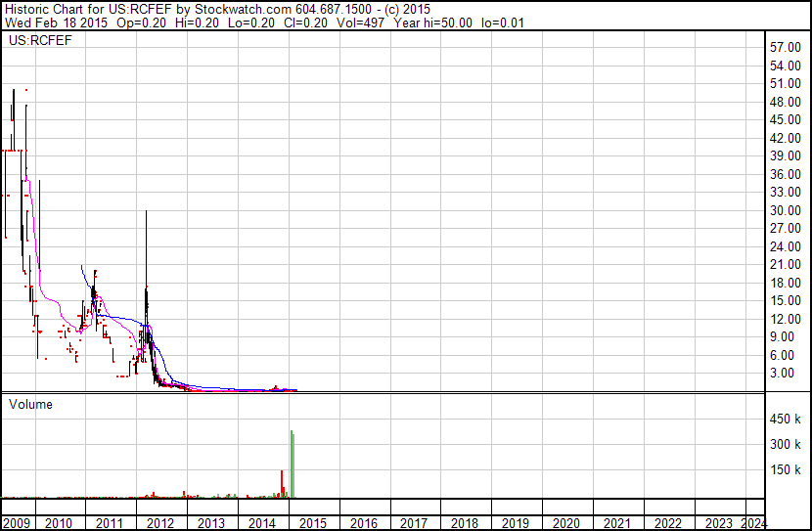Select the 2022 year label on axis
Image resolution: width=812 pixels, height=531 pixels.
pos(668,523)
